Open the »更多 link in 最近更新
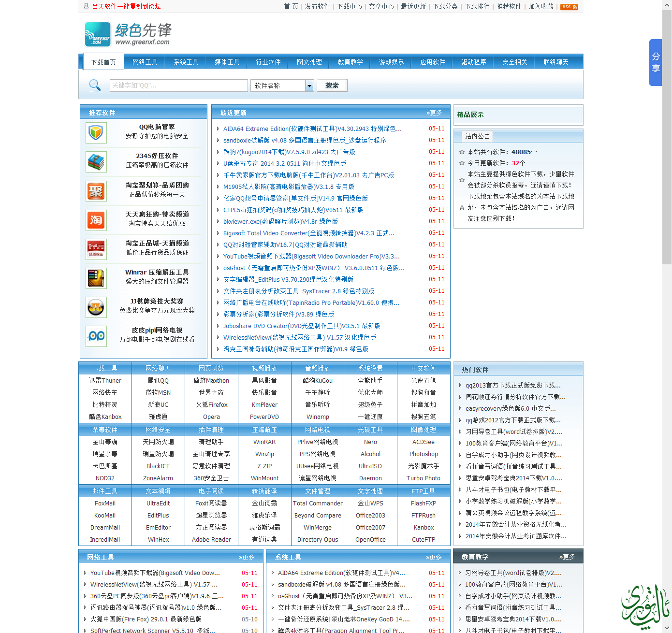Screen dimensions: 672x633 pos(434,113)
